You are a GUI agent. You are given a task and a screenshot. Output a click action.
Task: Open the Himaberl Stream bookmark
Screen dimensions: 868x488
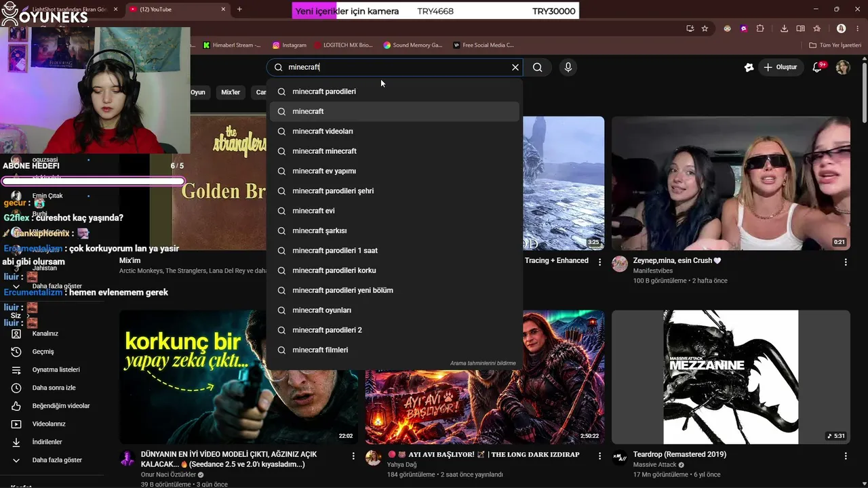(x=232, y=45)
